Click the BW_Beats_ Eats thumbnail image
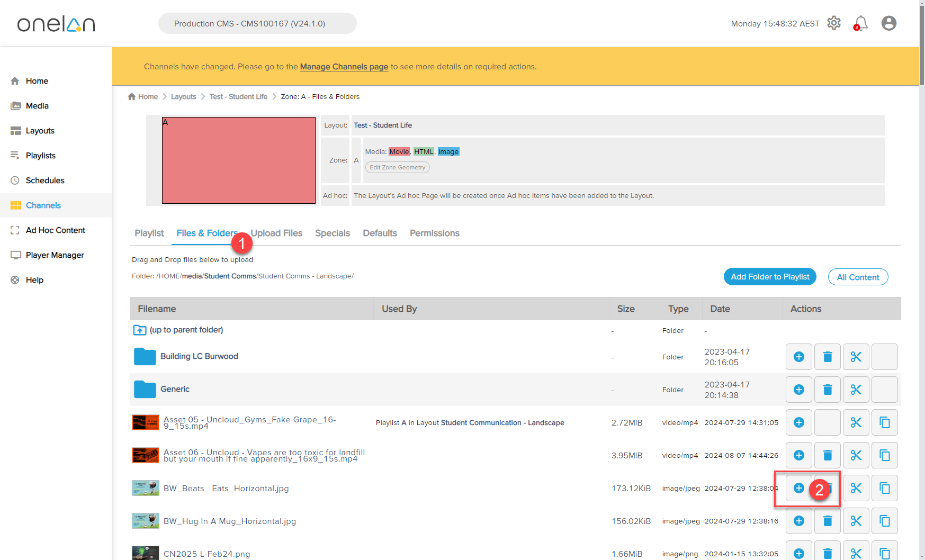Image resolution: width=925 pixels, height=560 pixels. coord(146,488)
